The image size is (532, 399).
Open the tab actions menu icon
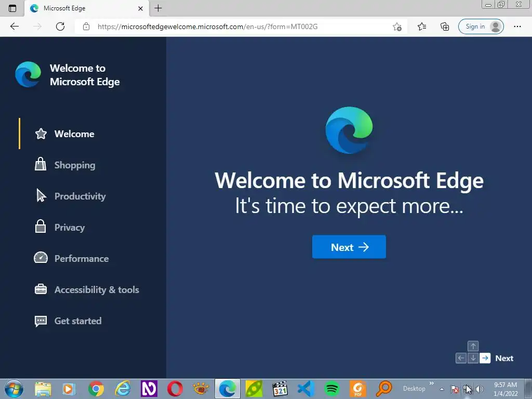(12, 8)
